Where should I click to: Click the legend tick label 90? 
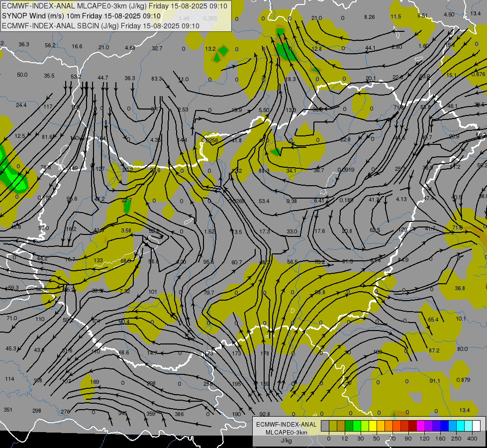pos(408,439)
